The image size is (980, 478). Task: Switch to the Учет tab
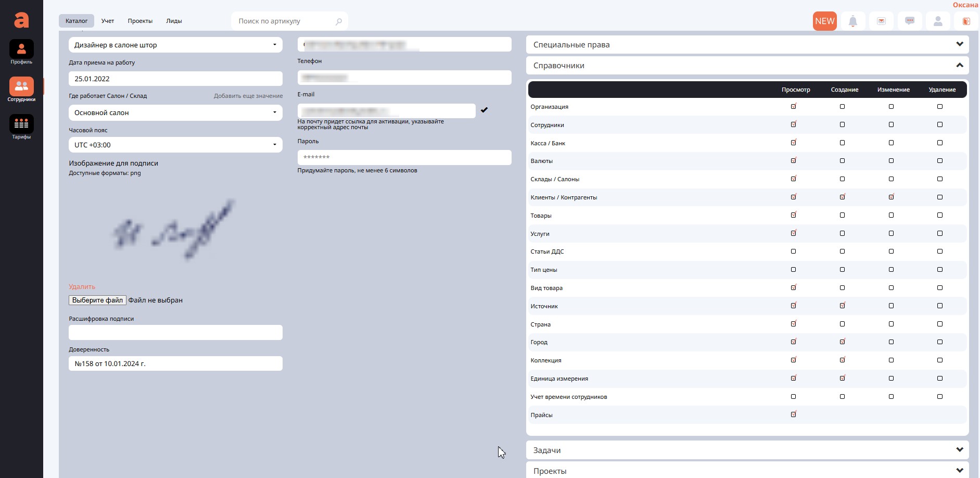click(108, 21)
